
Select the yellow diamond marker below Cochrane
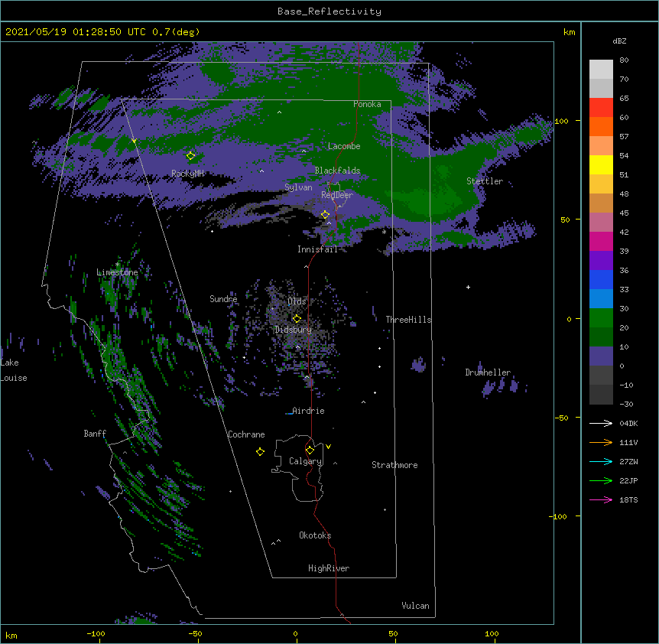pyautogui.click(x=260, y=451)
